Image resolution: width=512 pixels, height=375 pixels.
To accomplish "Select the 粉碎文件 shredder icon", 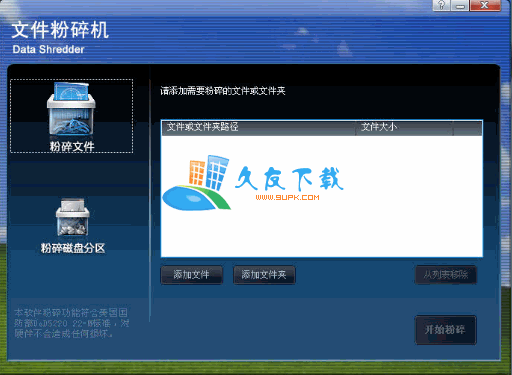I will pyautogui.click(x=71, y=110).
